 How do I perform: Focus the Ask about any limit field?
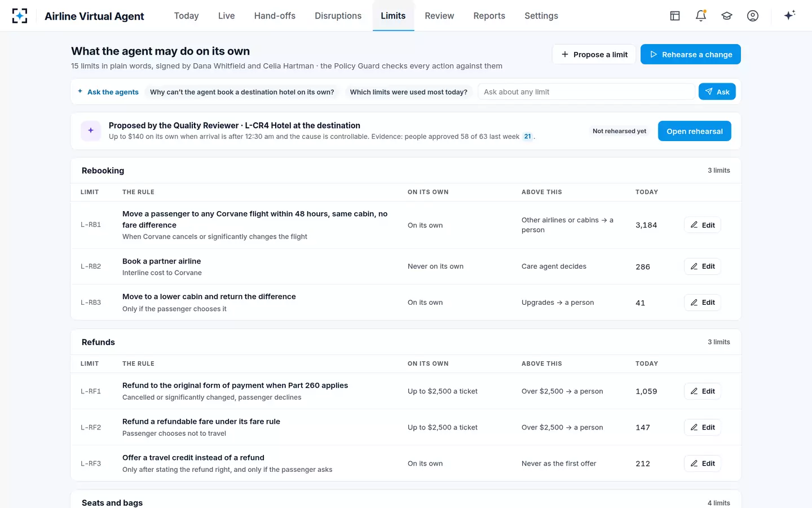pos(586,91)
